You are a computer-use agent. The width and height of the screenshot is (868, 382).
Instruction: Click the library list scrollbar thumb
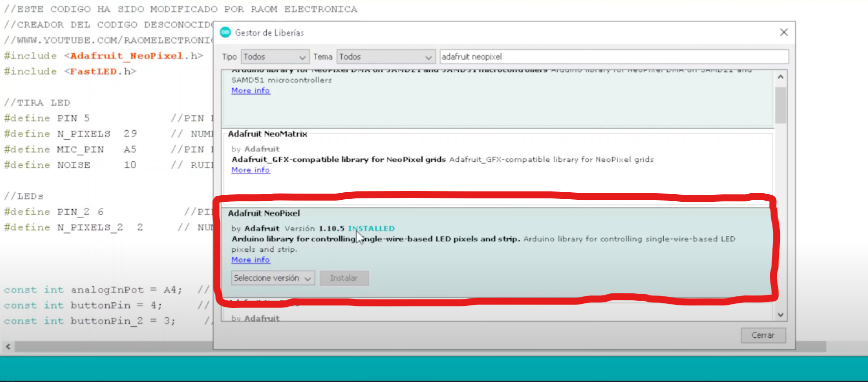(780, 105)
